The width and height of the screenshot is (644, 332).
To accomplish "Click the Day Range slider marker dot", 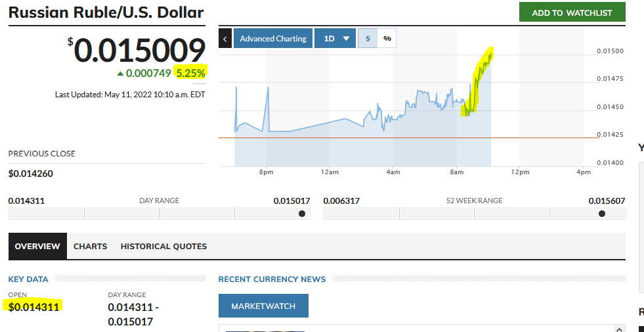I will (x=302, y=214).
